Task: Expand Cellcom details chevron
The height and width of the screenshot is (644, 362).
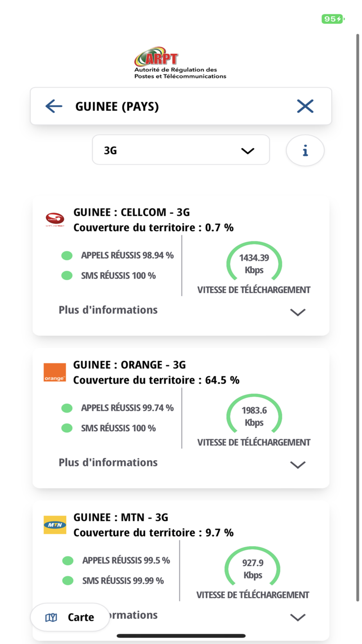Action: tap(298, 312)
